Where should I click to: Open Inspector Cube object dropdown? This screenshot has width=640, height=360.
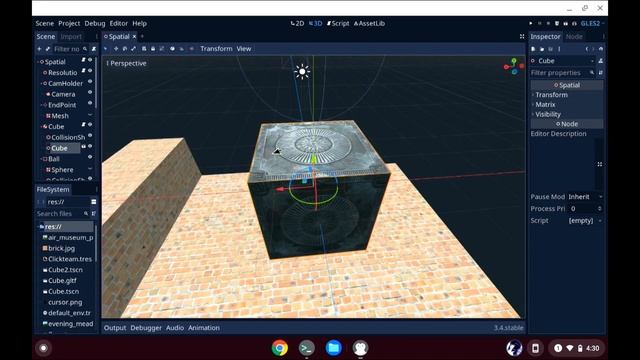click(563, 61)
